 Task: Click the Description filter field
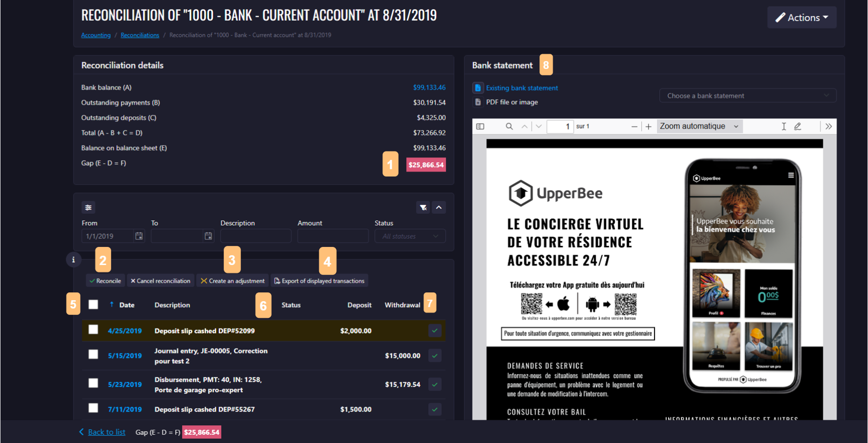[255, 236]
